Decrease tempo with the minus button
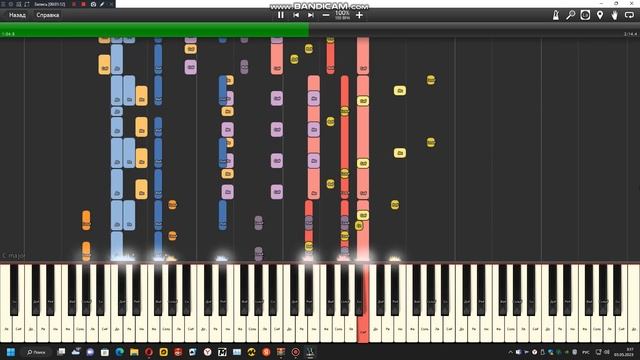Screen dimensions: 640x360 click(x=326, y=15)
